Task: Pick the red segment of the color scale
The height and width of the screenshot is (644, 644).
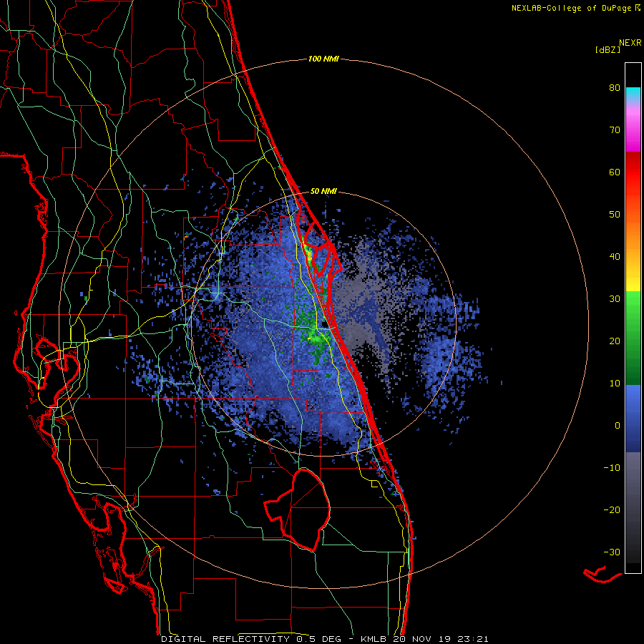Action: click(633, 172)
